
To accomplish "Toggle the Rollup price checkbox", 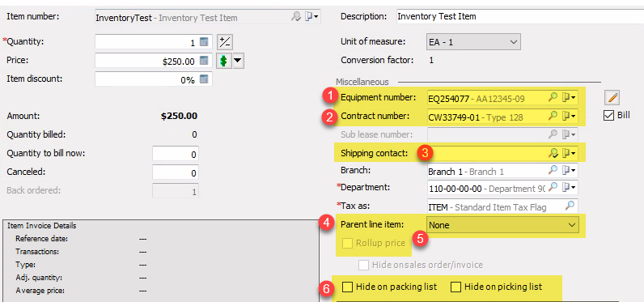I will [347, 243].
